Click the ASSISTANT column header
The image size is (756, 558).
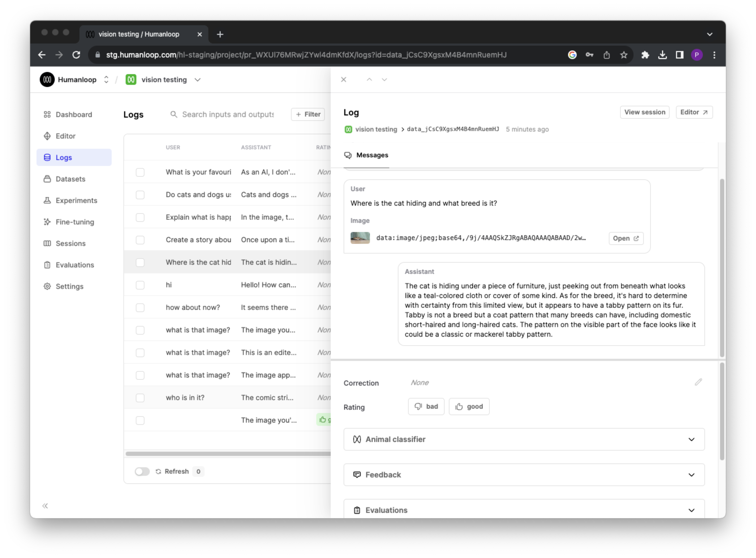click(256, 148)
